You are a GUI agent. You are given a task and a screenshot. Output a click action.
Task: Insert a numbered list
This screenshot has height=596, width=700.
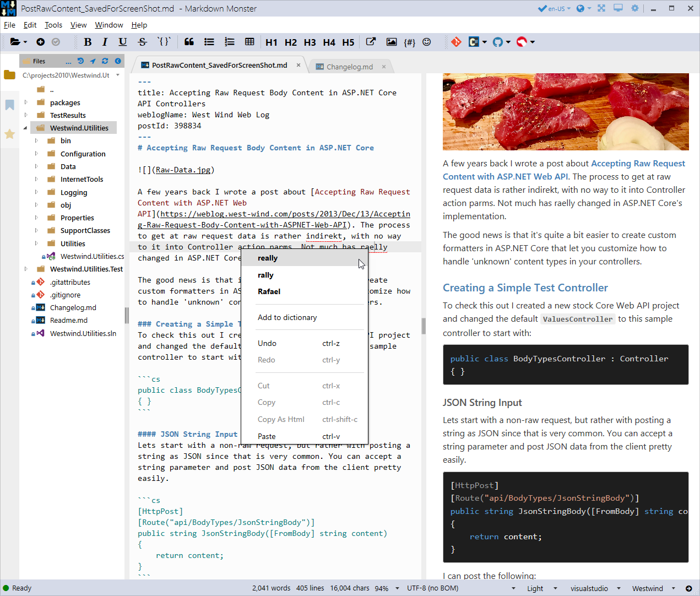click(230, 42)
